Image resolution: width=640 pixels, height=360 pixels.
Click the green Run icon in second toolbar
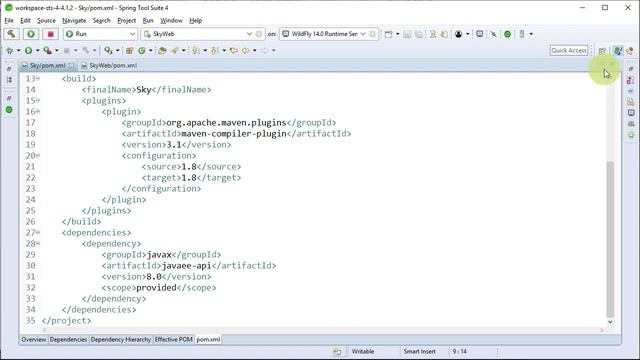(x=28, y=51)
